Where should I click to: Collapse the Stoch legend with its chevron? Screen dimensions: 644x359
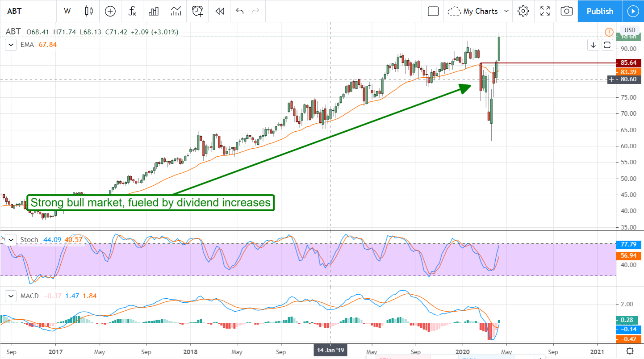tap(10, 240)
